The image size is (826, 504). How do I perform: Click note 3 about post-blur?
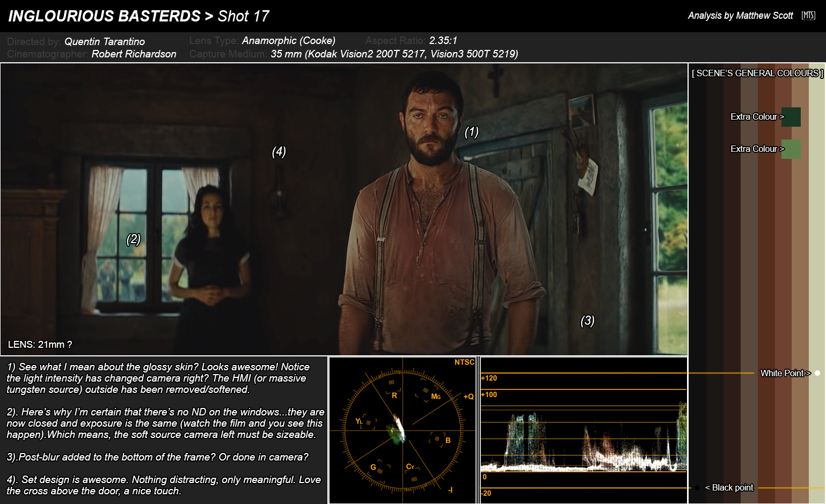pos(157,457)
